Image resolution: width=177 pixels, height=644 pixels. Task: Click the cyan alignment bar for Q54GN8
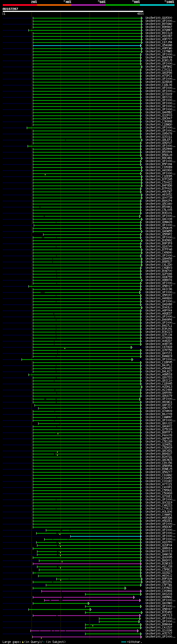coord(87,45)
